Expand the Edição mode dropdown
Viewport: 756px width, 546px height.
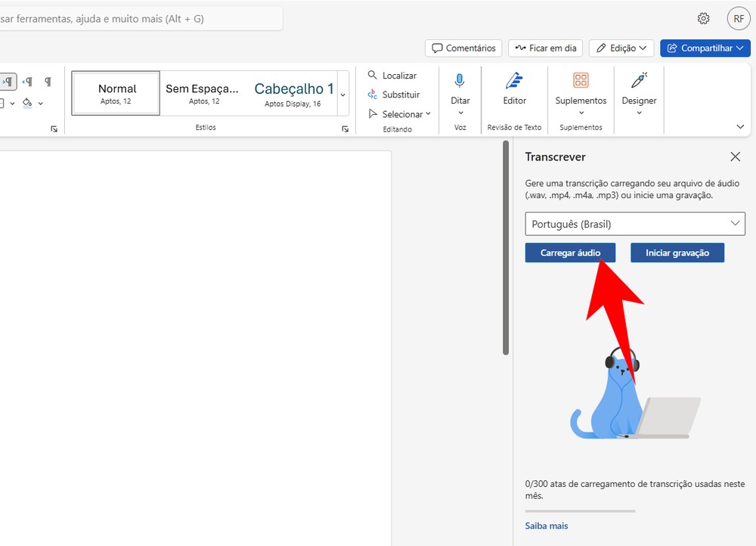tap(621, 48)
